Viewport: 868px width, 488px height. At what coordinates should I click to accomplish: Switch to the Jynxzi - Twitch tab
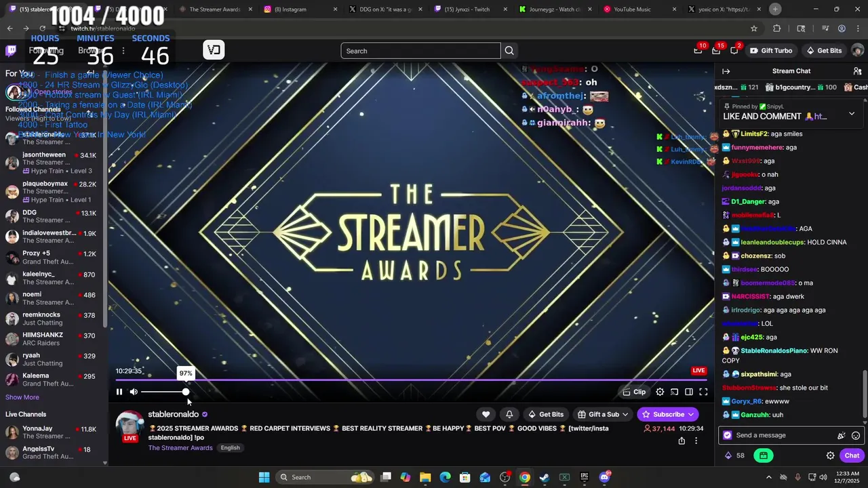(467, 9)
